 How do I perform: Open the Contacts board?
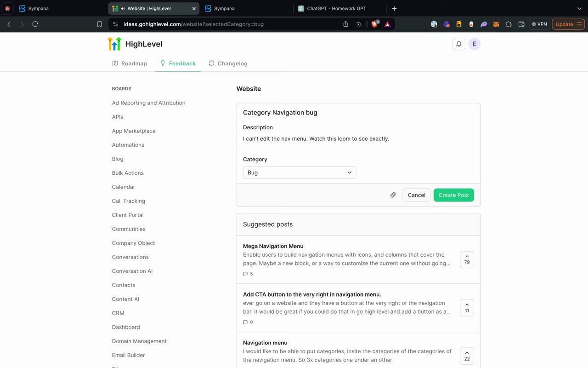pos(124,285)
